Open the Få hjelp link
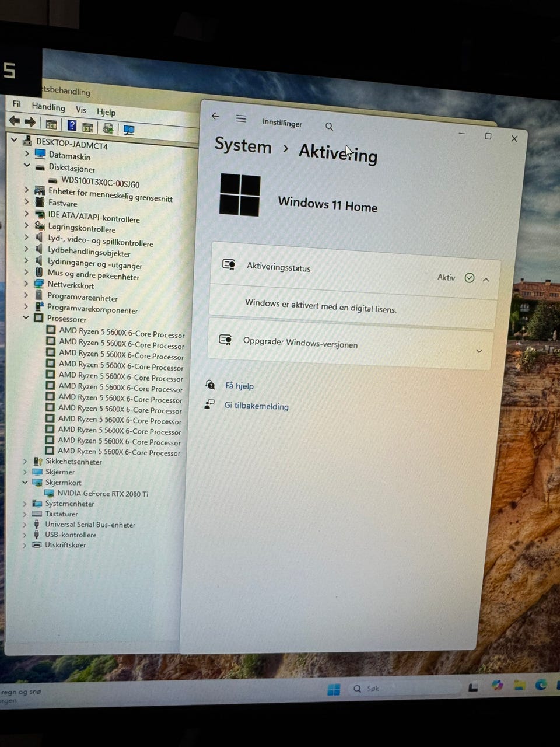 click(x=239, y=386)
